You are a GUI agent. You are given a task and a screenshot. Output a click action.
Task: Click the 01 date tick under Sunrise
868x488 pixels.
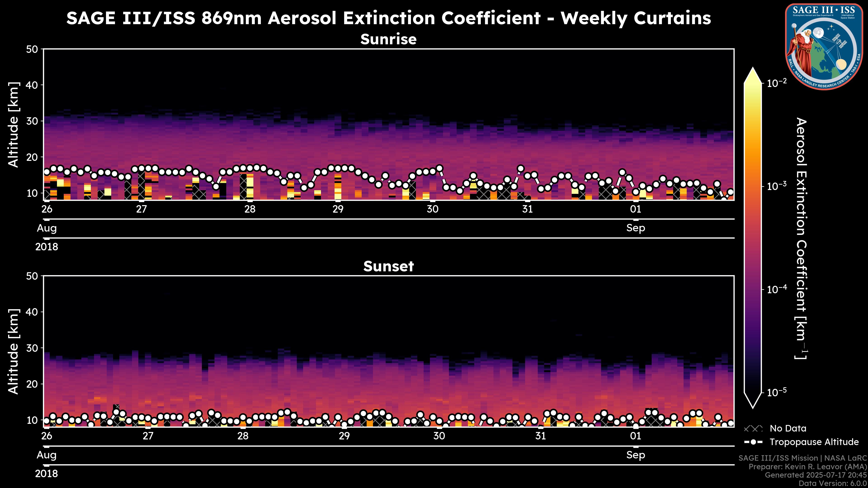[635, 209]
